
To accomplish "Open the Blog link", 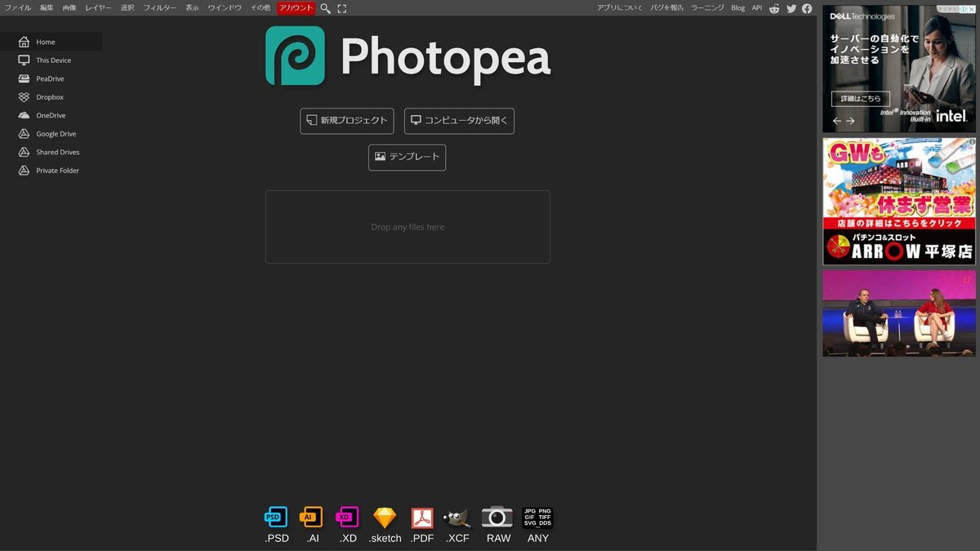I will pos(737,7).
